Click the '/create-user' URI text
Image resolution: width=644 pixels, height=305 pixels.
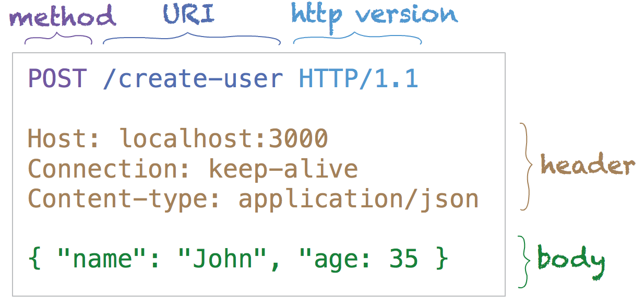coord(193,79)
